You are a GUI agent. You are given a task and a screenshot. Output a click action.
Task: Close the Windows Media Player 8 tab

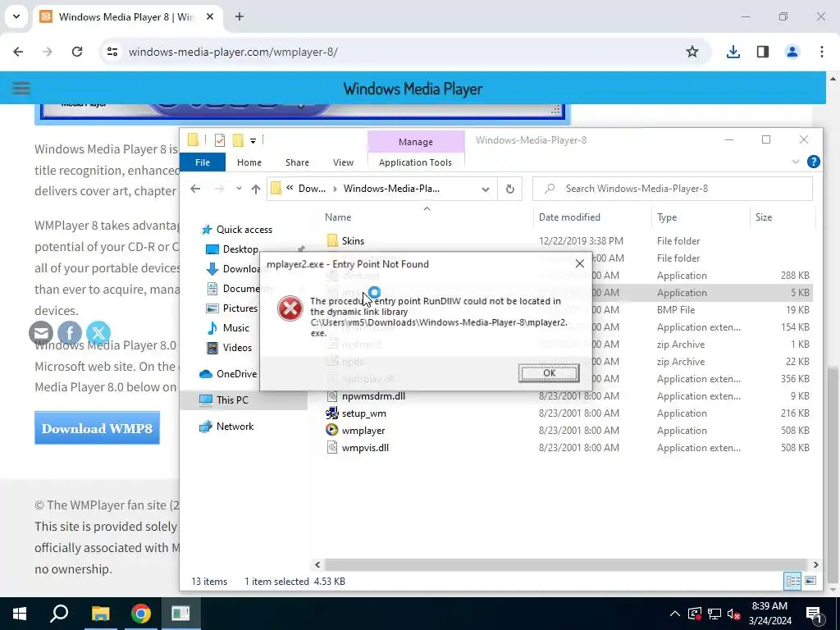click(210, 16)
